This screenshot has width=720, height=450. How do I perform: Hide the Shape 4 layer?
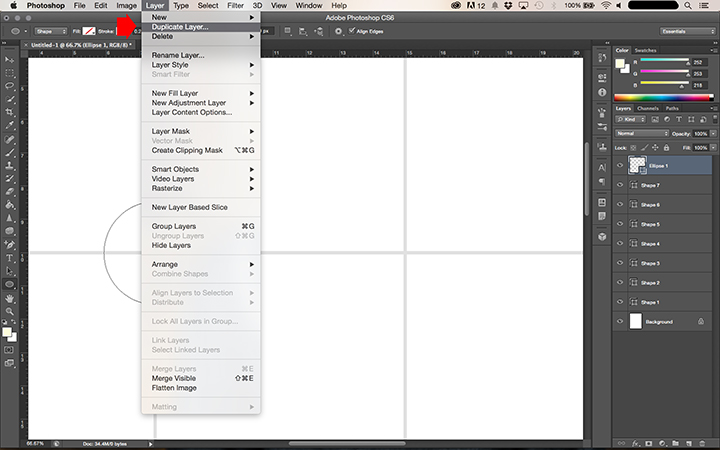click(620, 243)
